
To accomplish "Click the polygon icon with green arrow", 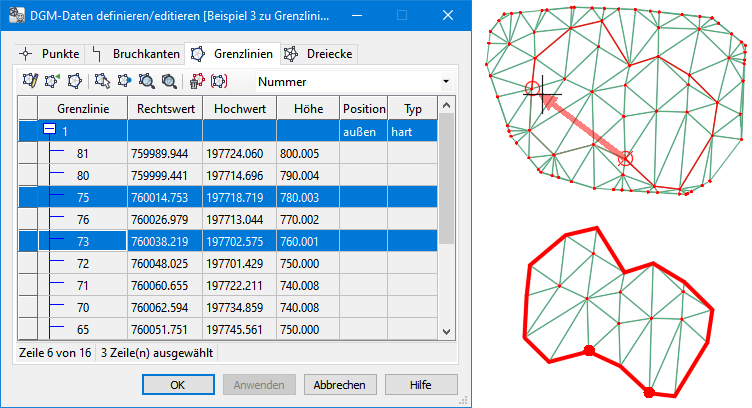I will pyautogui.click(x=52, y=81).
